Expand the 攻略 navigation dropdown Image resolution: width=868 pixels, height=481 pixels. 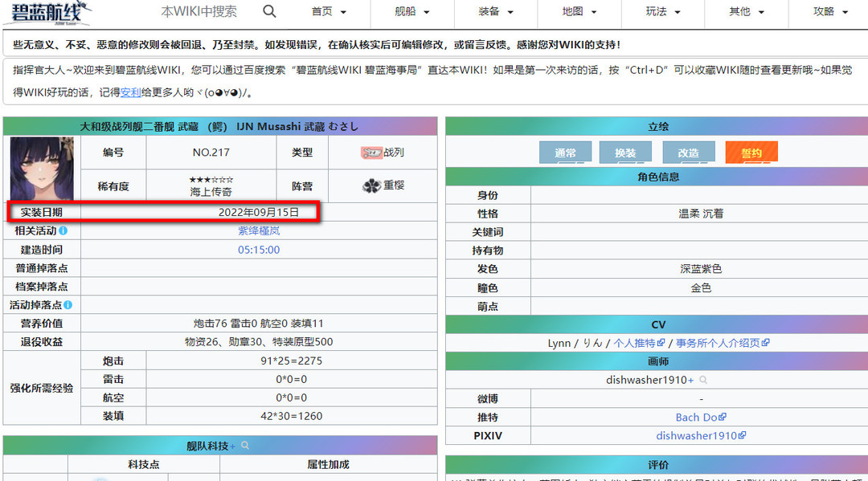click(828, 12)
